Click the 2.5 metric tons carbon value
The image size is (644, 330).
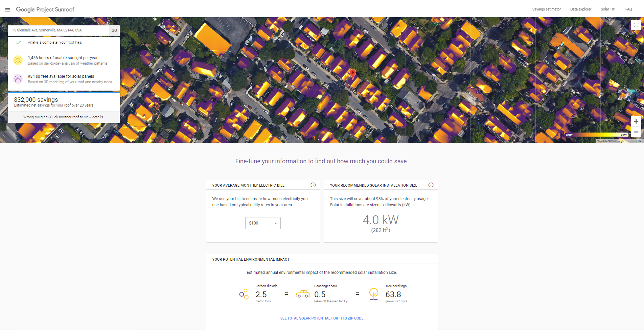(x=261, y=294)
